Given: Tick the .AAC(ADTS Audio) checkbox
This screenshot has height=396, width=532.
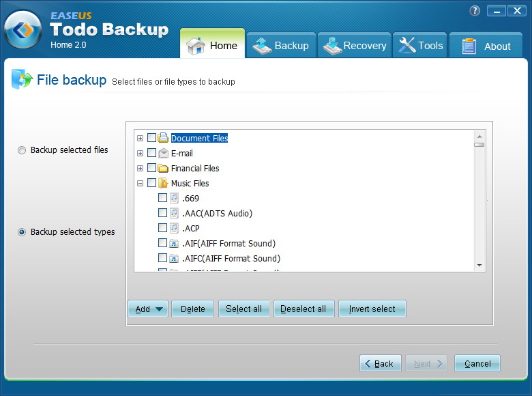Looking at the screenshot, I should [x=162, y=212].
